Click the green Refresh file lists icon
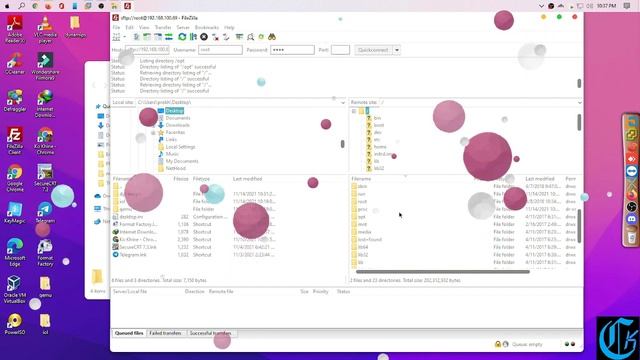Viewport: 640px width, 360px height. click(x=182, y=37)
